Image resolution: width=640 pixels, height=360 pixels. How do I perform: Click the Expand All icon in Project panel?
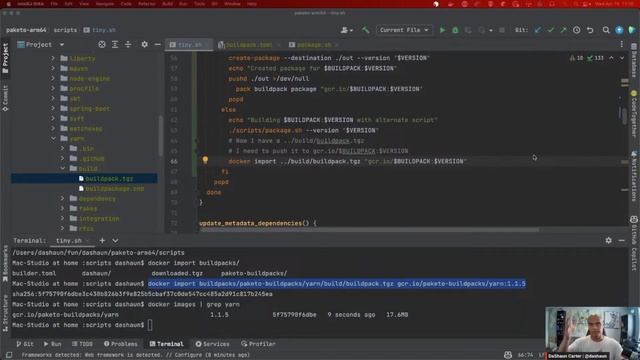[x=115, y=44]
